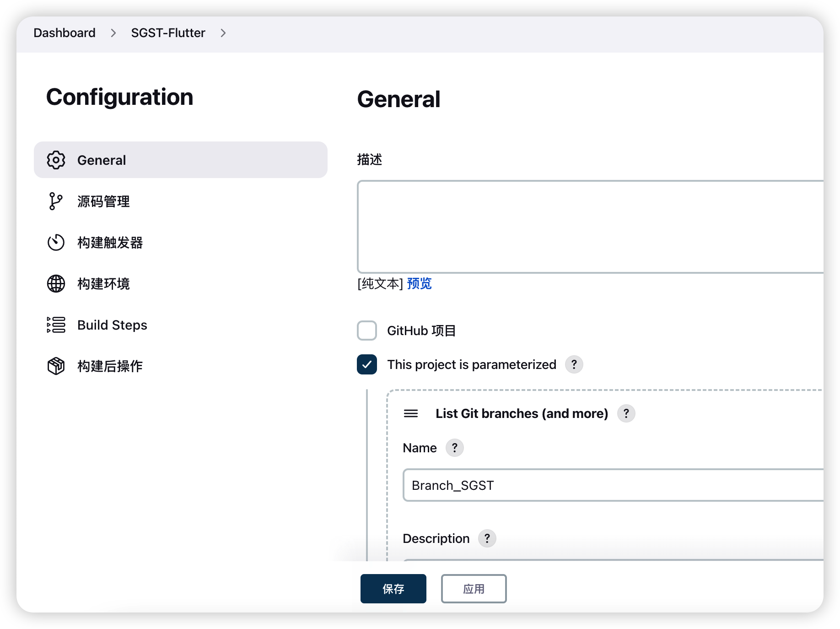This screenshot has width=840, height=629.
Task: Click the help icon next to Name
Action: point(454,448)
